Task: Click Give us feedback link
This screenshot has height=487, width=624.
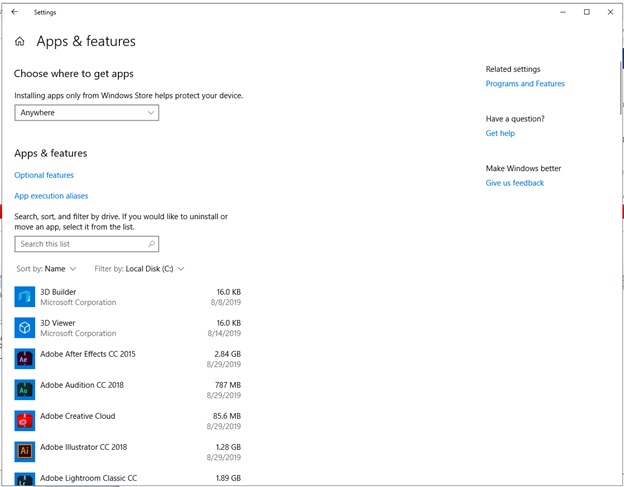Action: [x=515, y=183]
